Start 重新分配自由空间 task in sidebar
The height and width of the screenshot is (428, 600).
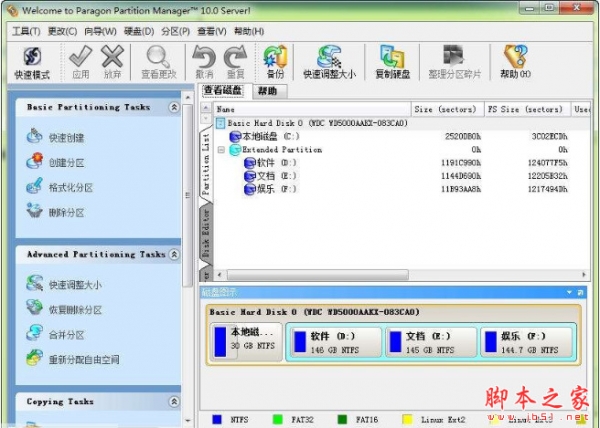coord(73,359)
